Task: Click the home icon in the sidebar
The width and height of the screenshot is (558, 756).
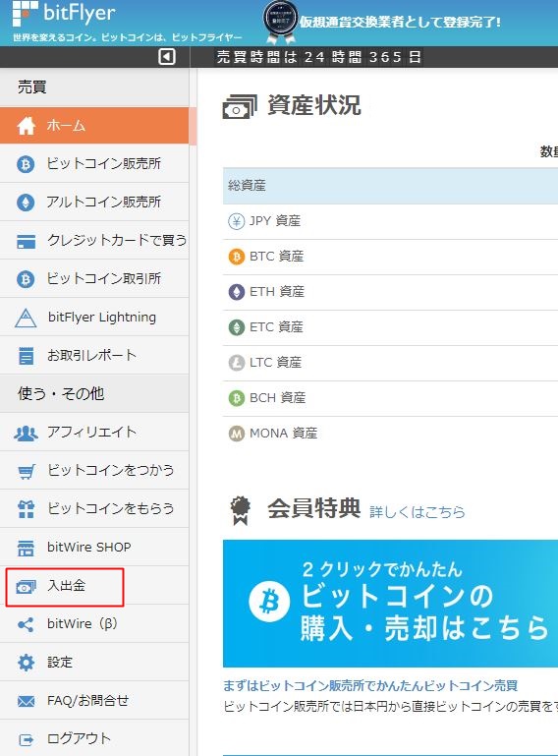Action: [x=26, y=126]
